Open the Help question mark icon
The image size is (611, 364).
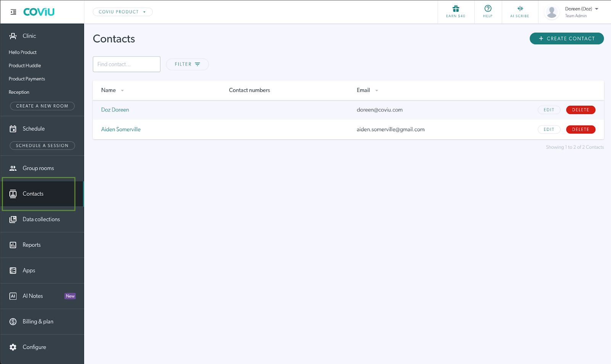pos(488,9)
